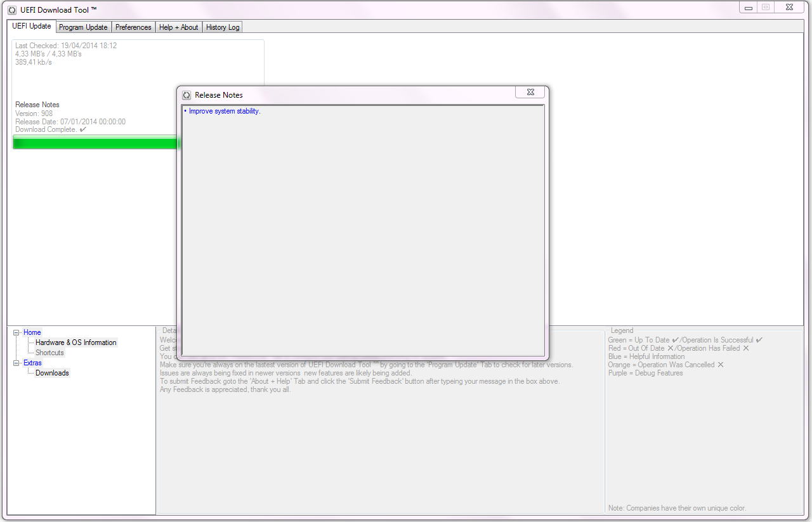Click the 'Version: 908' text

click(34, 114)
